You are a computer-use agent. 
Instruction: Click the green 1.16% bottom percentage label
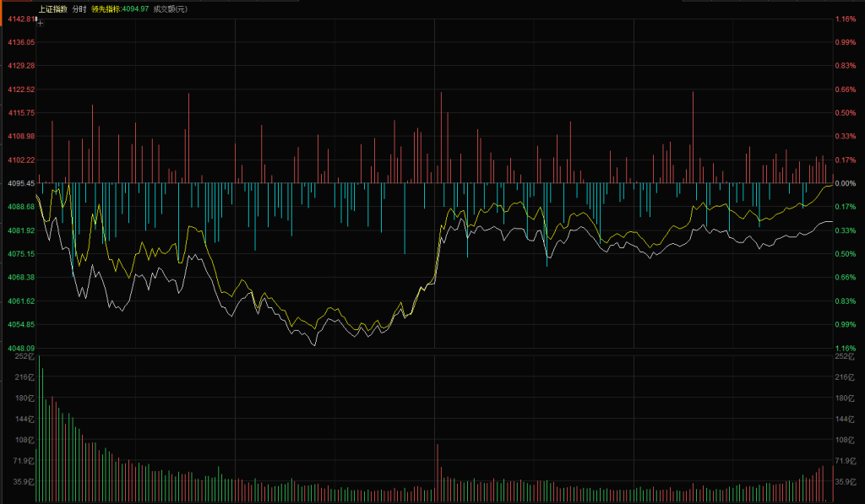pyautogui.click(x=845, y=348)
